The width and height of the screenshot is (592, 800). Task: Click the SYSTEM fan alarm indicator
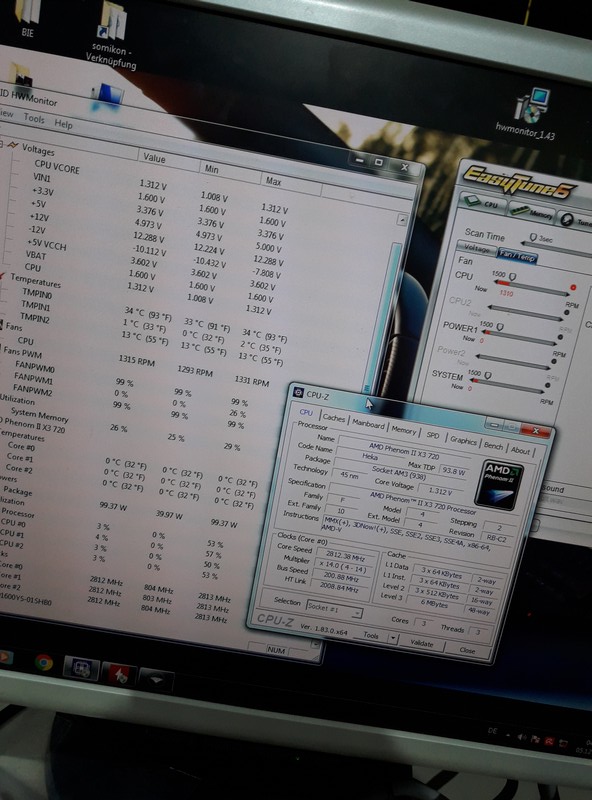[549, 386]
